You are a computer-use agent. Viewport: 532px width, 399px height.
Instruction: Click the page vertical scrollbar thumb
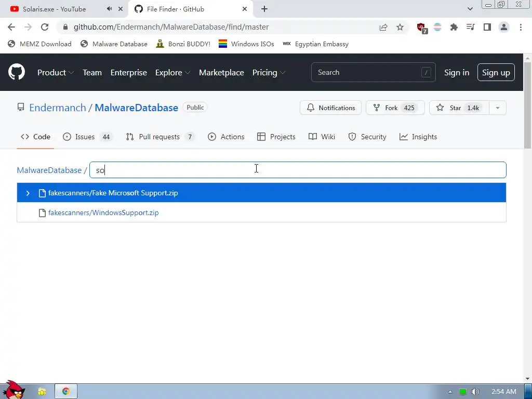point(528,105)
